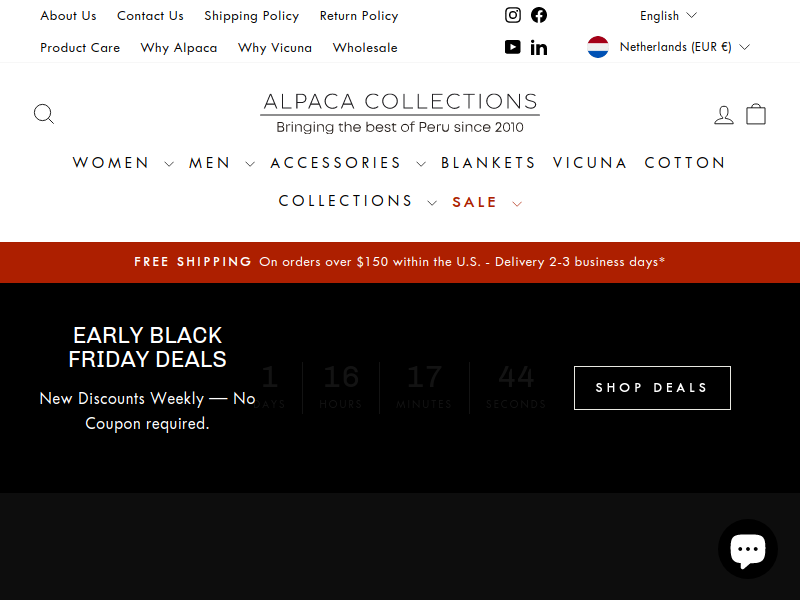Open the account login icon
The width and height of the screenshot is (800, 600).
[723, 114]
